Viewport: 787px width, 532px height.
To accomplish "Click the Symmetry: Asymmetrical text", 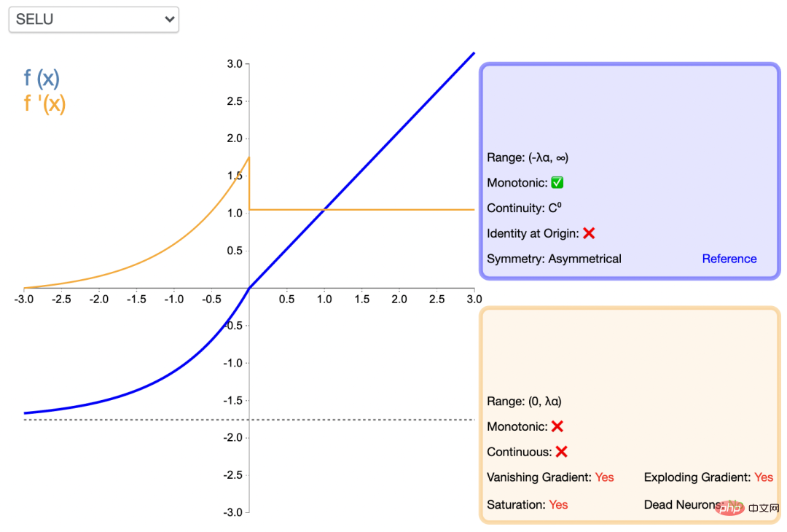I will (x=554, y=259).
